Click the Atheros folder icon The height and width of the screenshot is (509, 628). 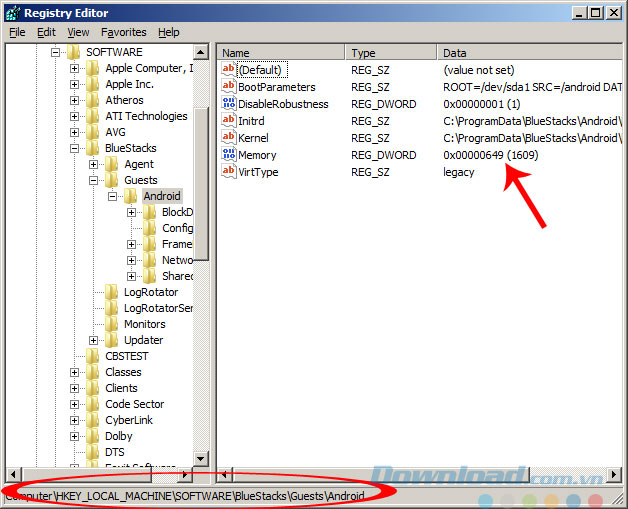click(x=93, y=100)
